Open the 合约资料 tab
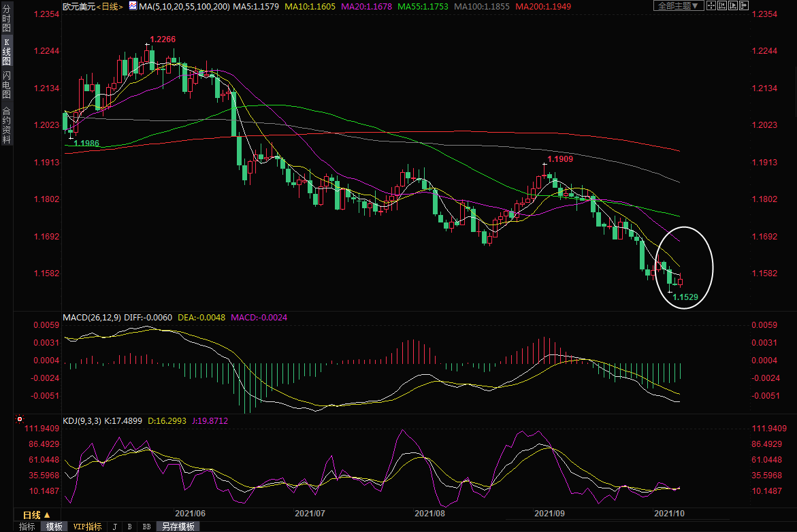797x532 pixels. 6,124
